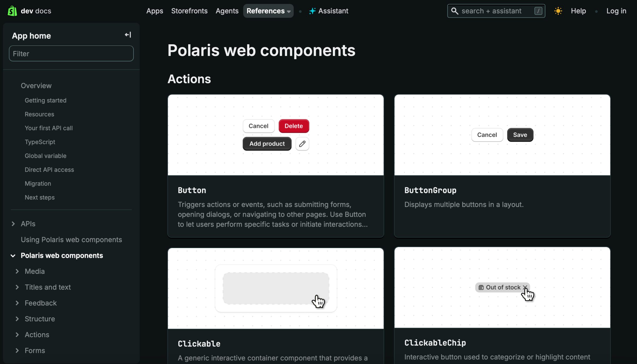The image size is (637, 364).
Task: Open the References dropdown menu
Action: pos(268,11)
